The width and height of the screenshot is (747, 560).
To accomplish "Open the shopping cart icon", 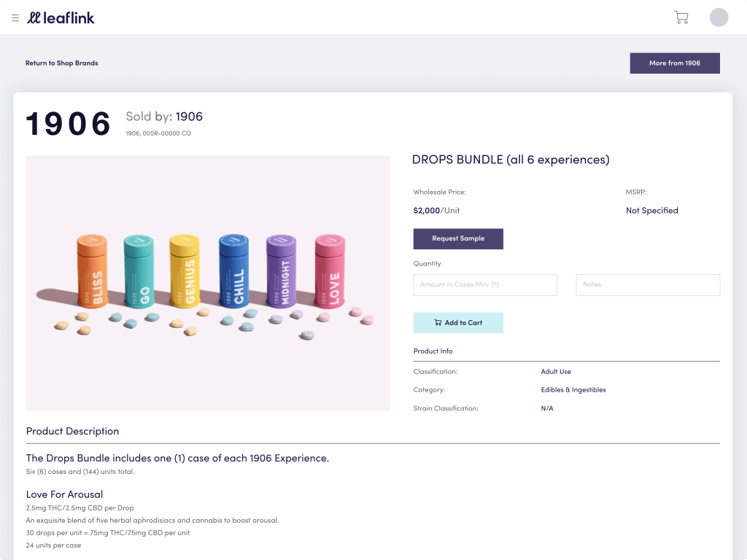I will point(681,17).
